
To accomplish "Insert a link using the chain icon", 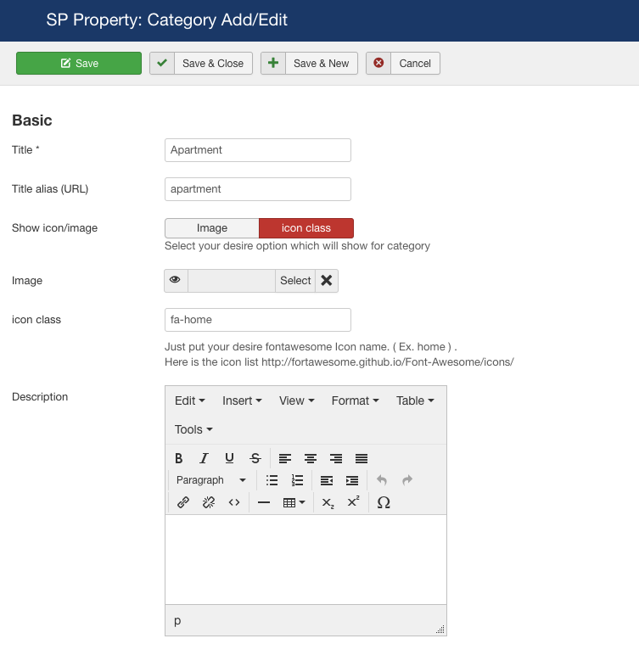I will (x=183, y=502).
